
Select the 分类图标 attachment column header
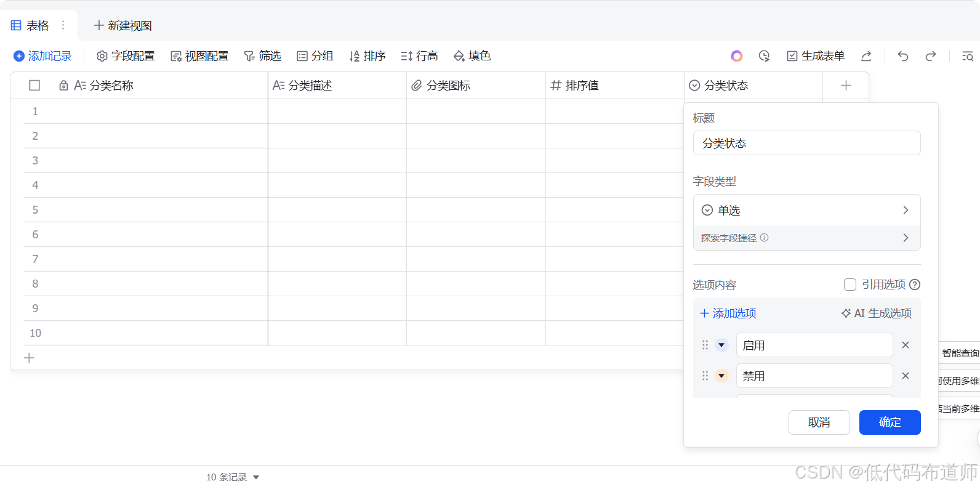[x=476, y=86]
